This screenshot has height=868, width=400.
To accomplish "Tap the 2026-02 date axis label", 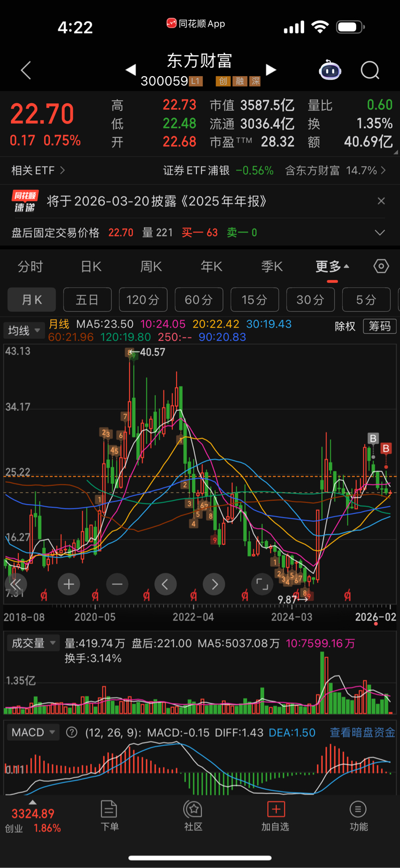I will tap(376, 617).
